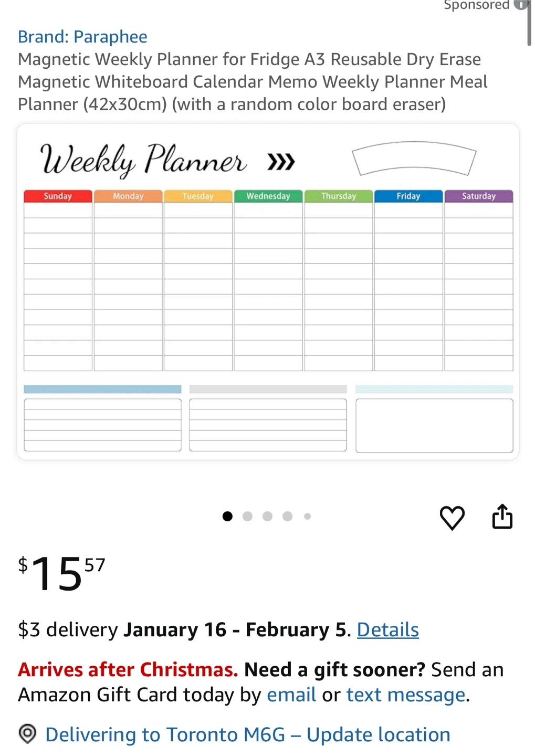Tap the Arrives after Christmas notice

pyautogui.click(x=128, y=670)
